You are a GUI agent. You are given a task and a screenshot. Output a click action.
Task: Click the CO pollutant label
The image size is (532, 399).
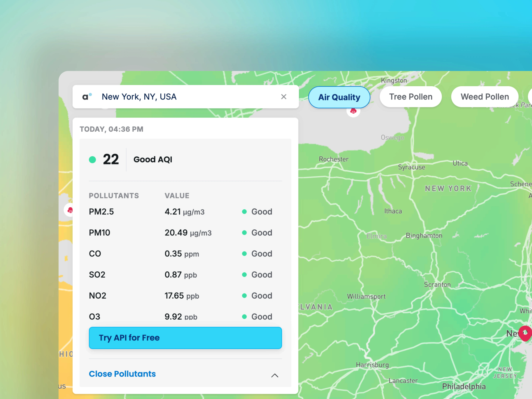pos(95,254)
